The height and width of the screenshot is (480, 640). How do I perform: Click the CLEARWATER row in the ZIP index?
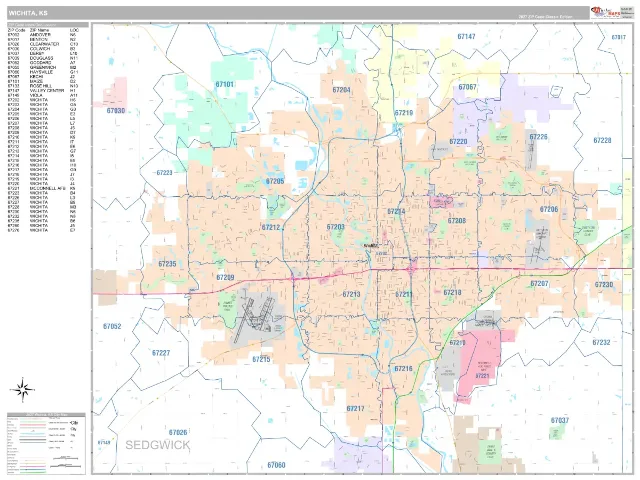pyautogui.click(x=43, y=44)
